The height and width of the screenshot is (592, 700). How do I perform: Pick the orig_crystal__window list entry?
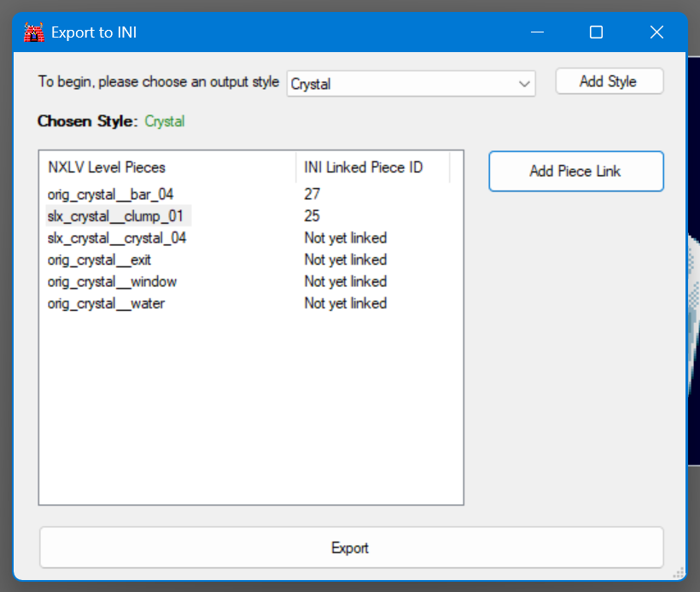click(x=112, y=281)
